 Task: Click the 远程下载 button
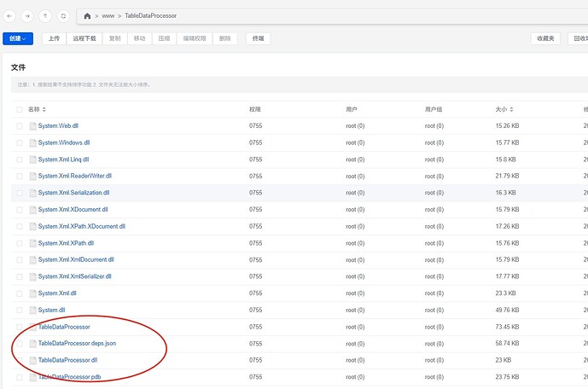(x=84, y=38)
